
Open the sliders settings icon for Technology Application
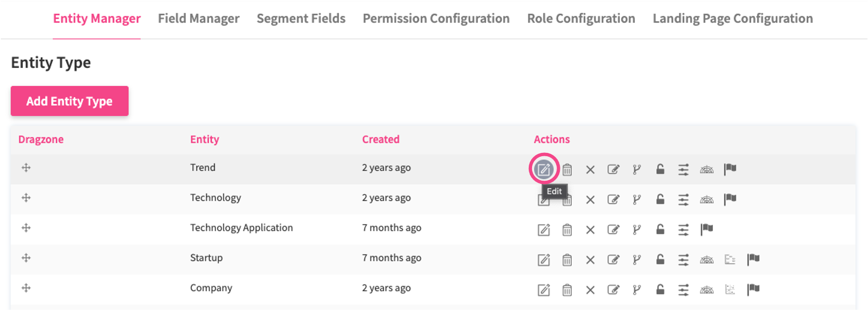[x=683, y=230]
